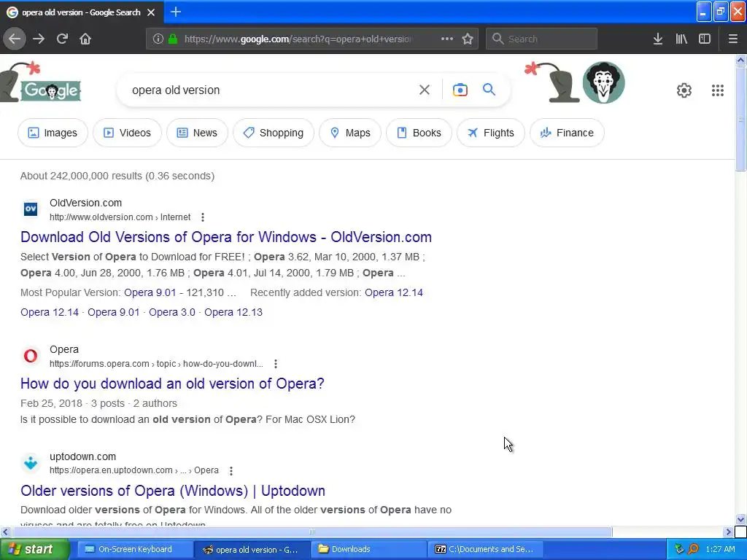Filter results by Images
Screen dimensions: 747x560
[53, 133]
